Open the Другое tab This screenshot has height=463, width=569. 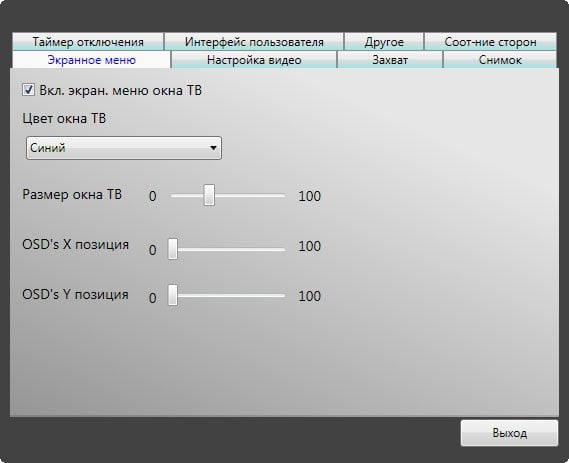tap(384, 42)
